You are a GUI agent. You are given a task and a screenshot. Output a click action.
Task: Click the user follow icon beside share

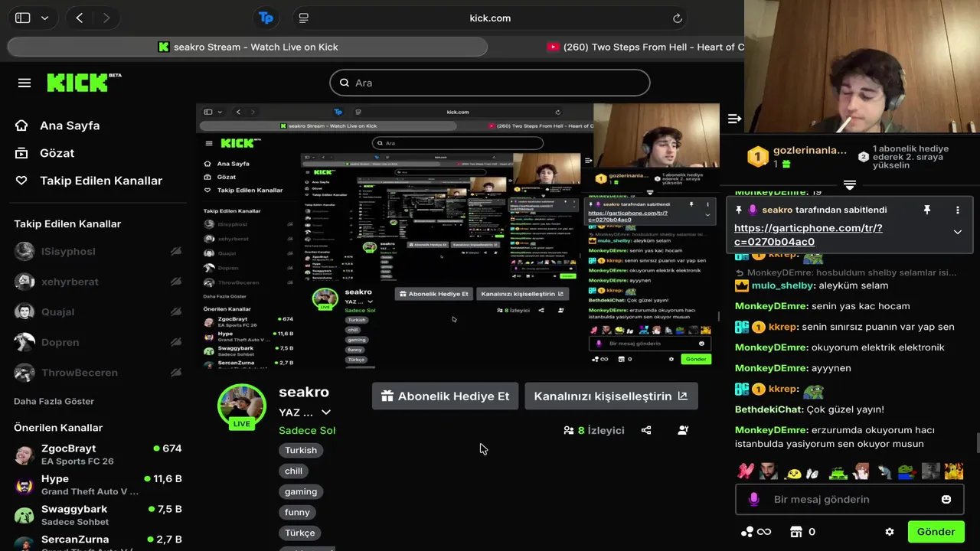tap(683, 430)
